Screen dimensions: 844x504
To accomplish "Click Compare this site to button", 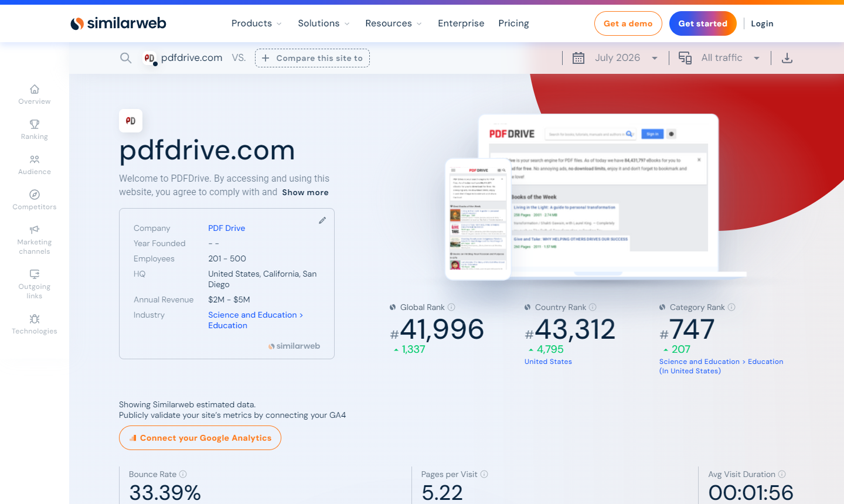I will (x=312, y=58).
